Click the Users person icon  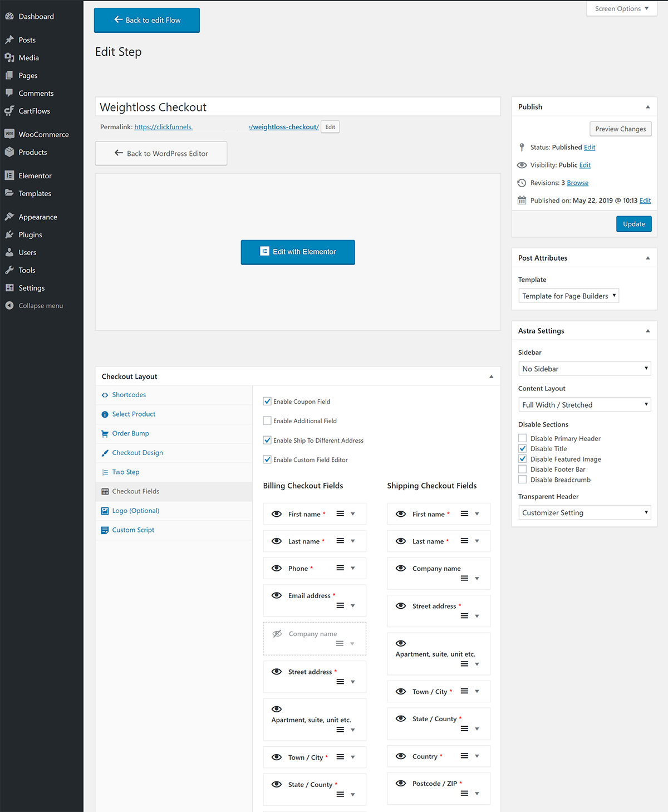pos(9,252)
